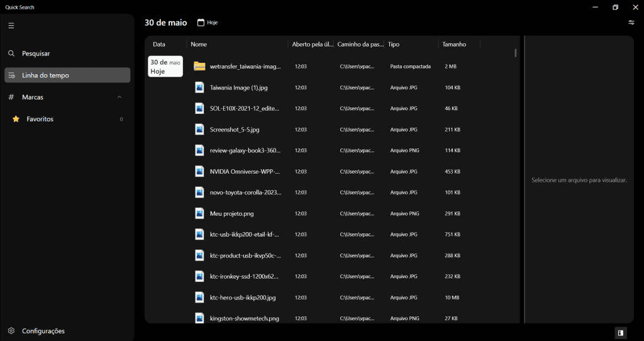Toggle the preview pane icon at bottom right
The image size is (644, 341).
[x=620, y=333]
